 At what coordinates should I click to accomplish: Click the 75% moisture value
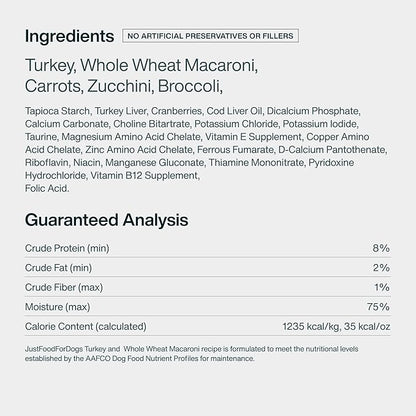[x=378, y=307]
